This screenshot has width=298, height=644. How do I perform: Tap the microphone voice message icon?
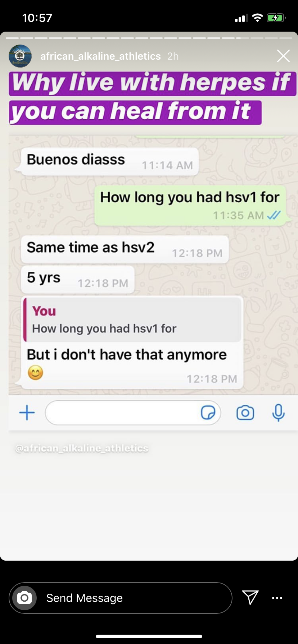278,413
